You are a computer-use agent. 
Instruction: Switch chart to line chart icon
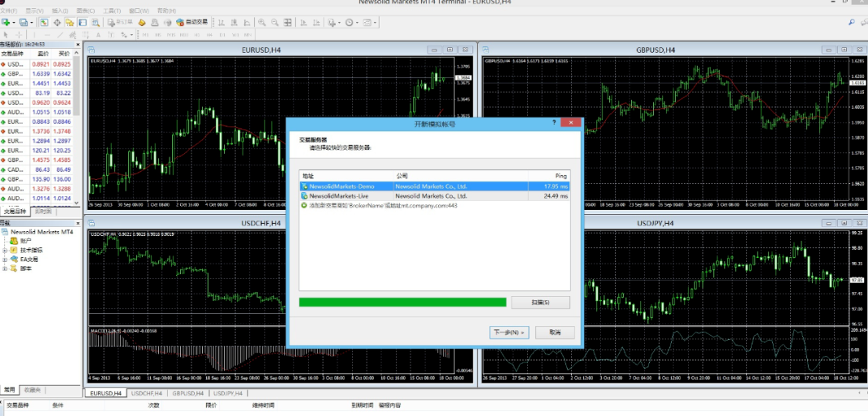coord(247,22)
